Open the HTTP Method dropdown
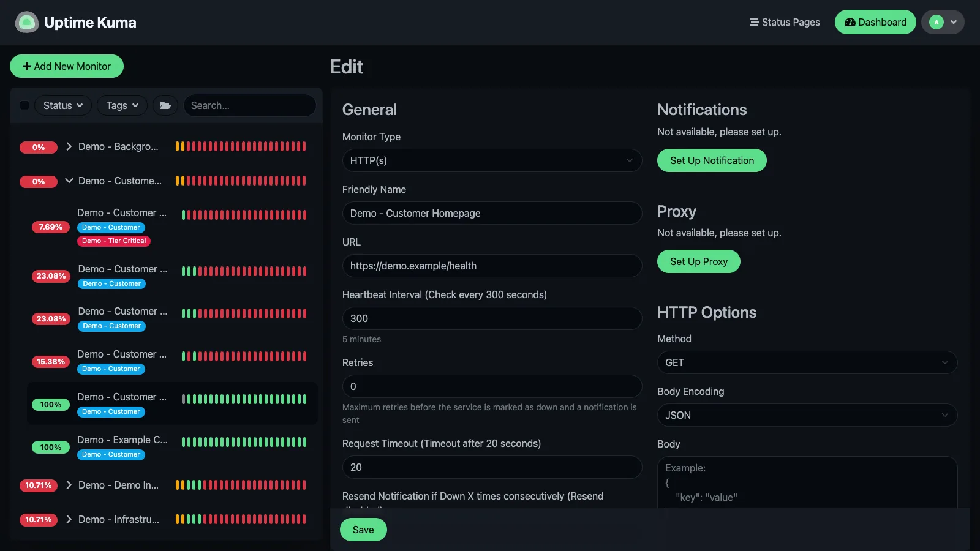Image resolution: width=980 pixels, height=551 pixels. [x=807, y=362]
